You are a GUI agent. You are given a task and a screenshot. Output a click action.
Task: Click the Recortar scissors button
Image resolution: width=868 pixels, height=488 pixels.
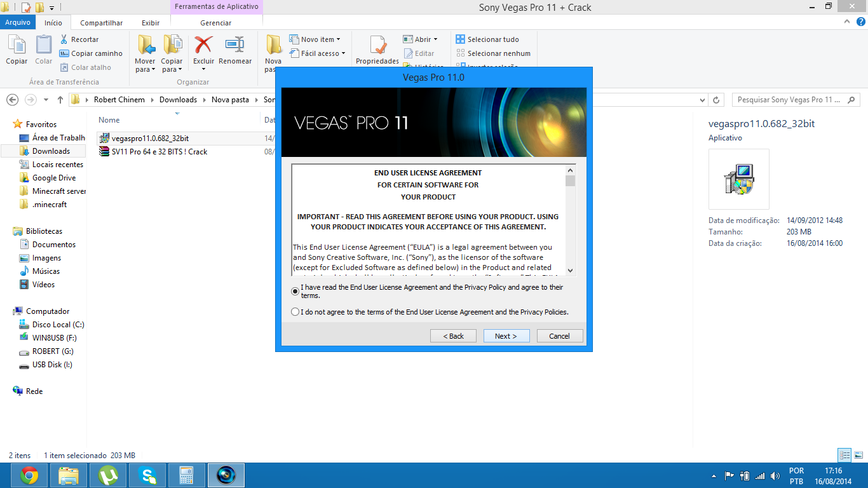79,39
